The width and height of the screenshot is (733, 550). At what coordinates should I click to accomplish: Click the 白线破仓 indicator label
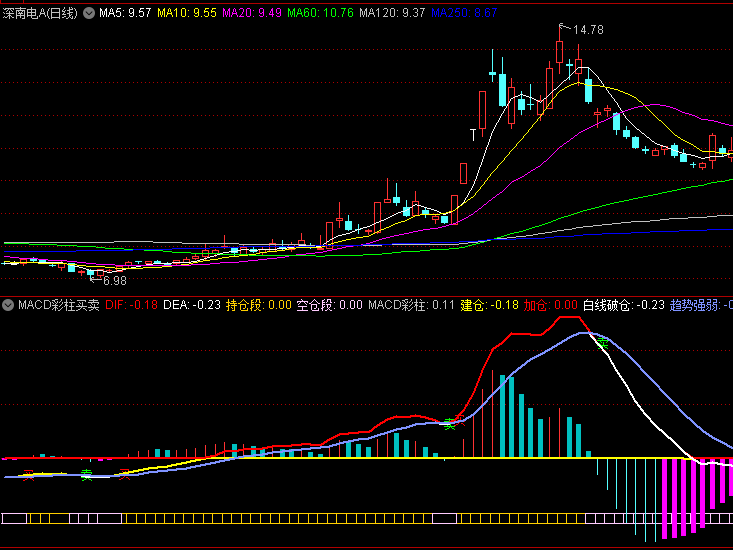coord(624,305)
